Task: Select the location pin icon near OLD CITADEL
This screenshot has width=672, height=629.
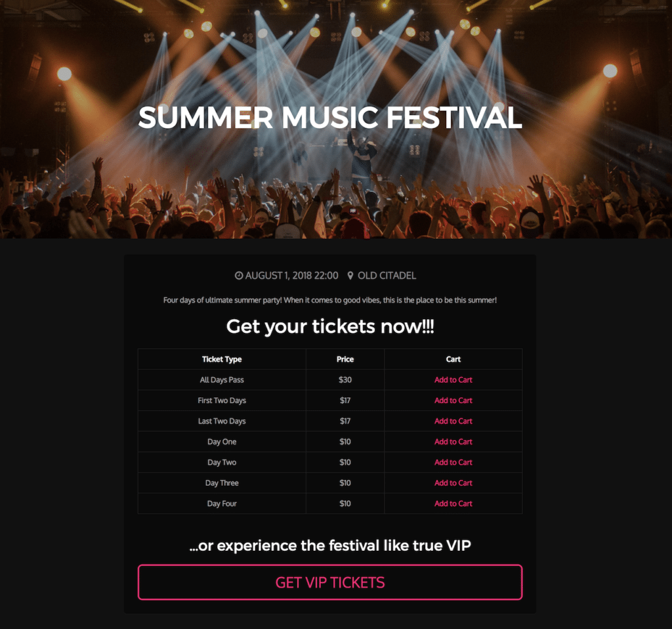Action: pyautogui.click(x=352, y=275)
